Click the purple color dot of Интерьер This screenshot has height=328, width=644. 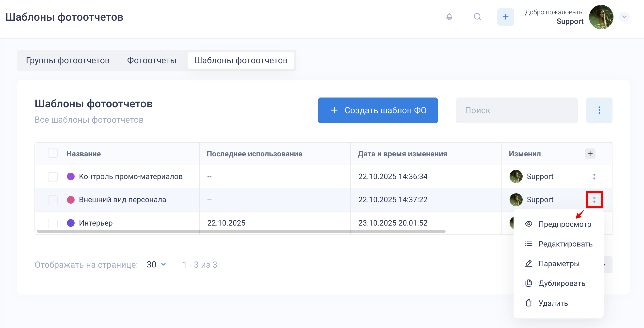coord(71,223)
